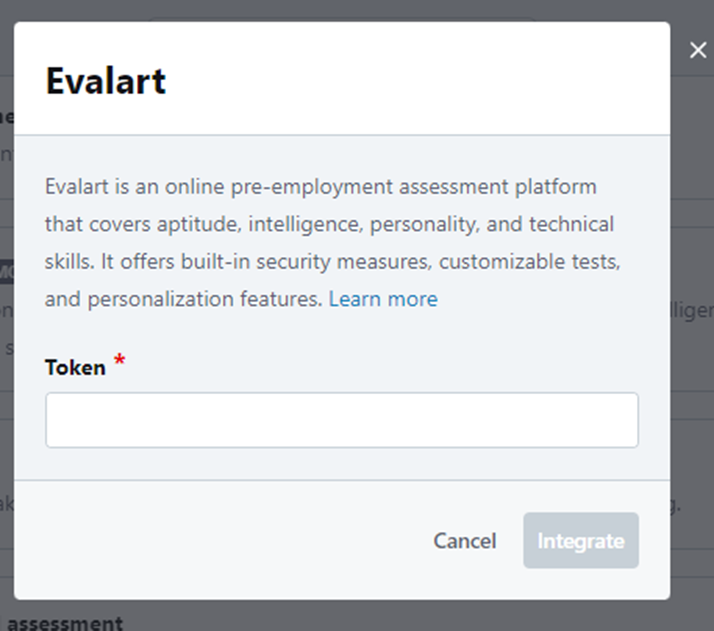Image resolution: width=714 pixels, height=631 pixels.
Task: Follow the blue Learn more hyperlink
Action: pos(383,299)
